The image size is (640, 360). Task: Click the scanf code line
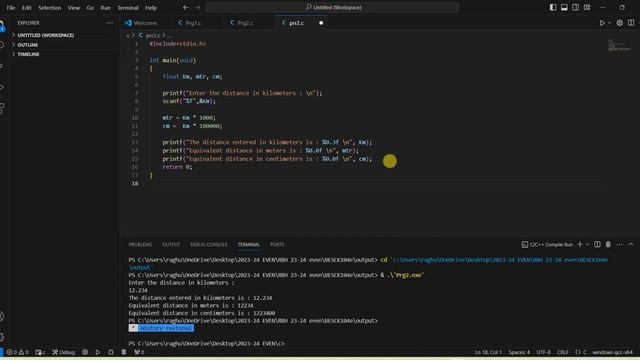189,101
